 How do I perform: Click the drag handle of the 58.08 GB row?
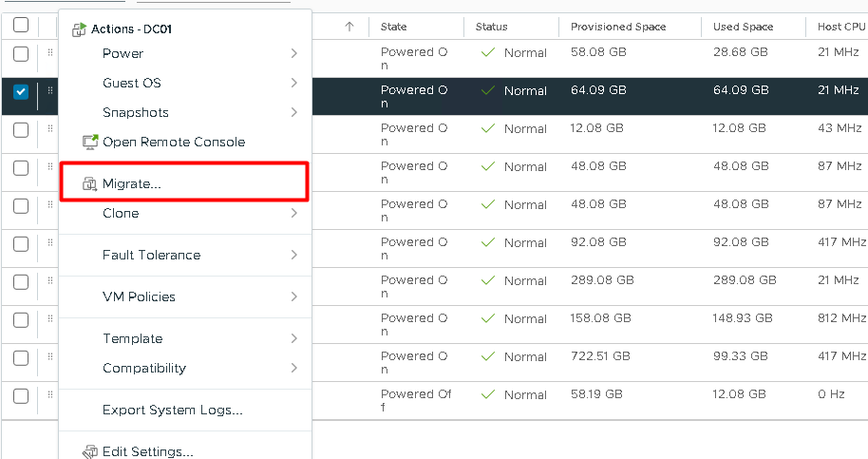tap(50, 52)
